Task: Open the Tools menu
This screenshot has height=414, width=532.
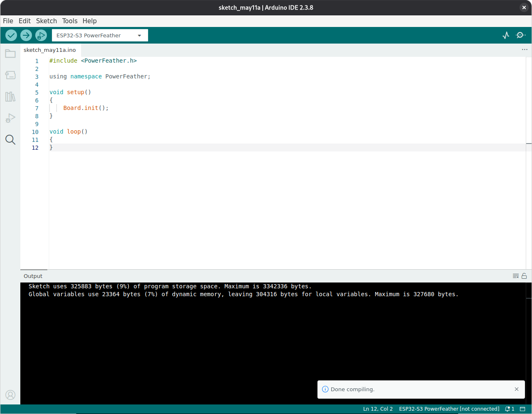Action: coord(70,21)
